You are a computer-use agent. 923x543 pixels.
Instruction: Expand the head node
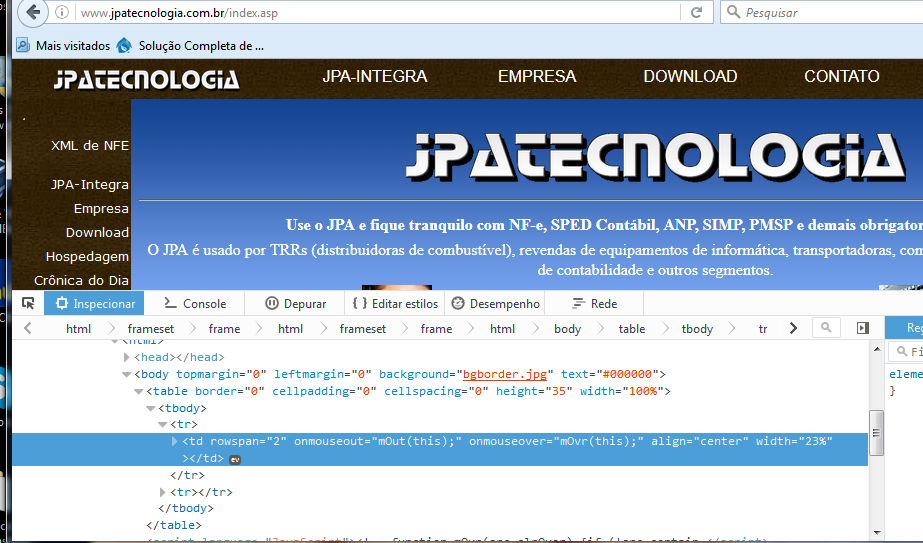point(126,357)
